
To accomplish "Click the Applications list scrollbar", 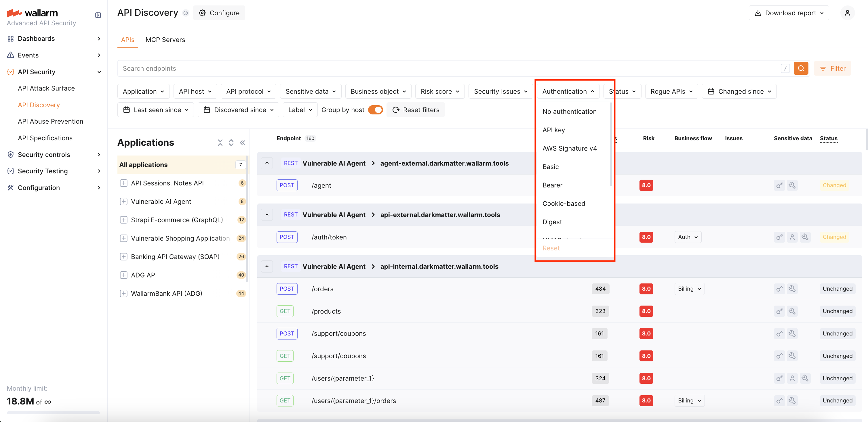I will point(247,218).
